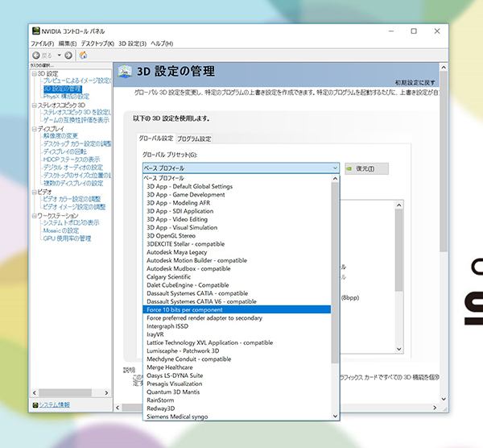Collapse the ステレオスコピック 3D tree node
The width and height of the screenshot is (483, 448).
34,105
